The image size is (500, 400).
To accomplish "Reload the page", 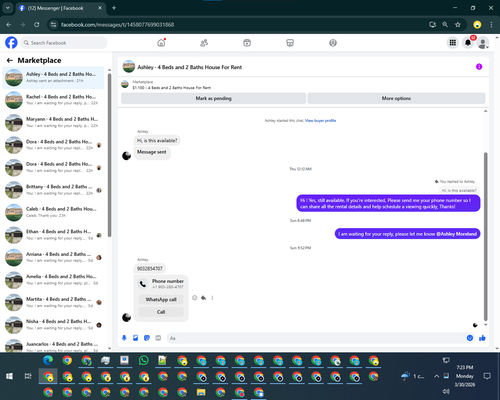I will pyautogui.click(x=37, y=25).
